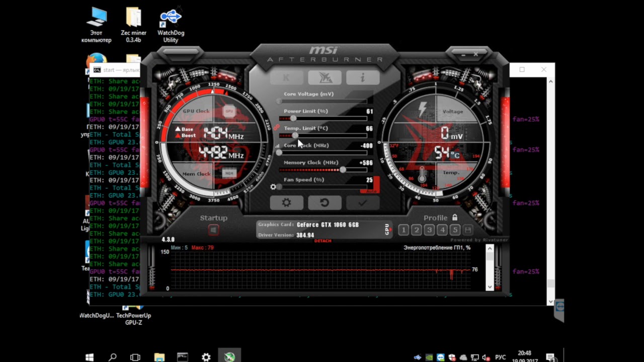The image size is (644, 362).
Task: Click the driver version 384.94 text
Action: [305, 235]
